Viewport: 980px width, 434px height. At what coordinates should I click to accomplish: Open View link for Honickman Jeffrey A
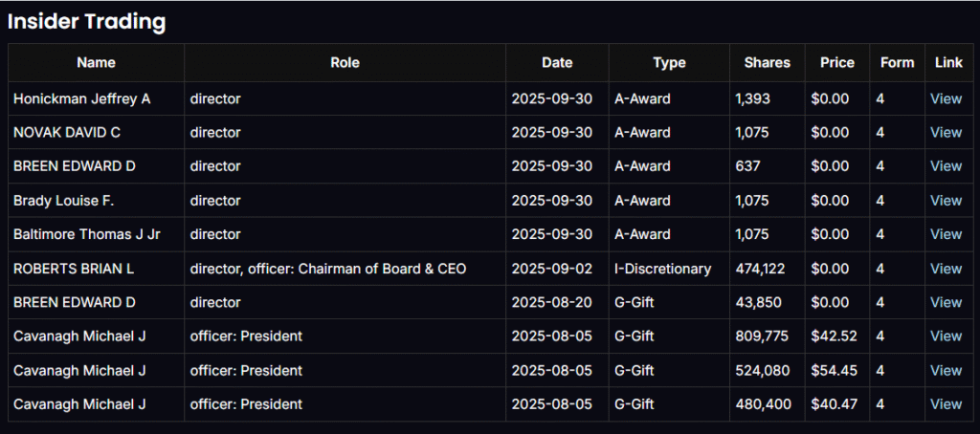click(x=946, y=98)
